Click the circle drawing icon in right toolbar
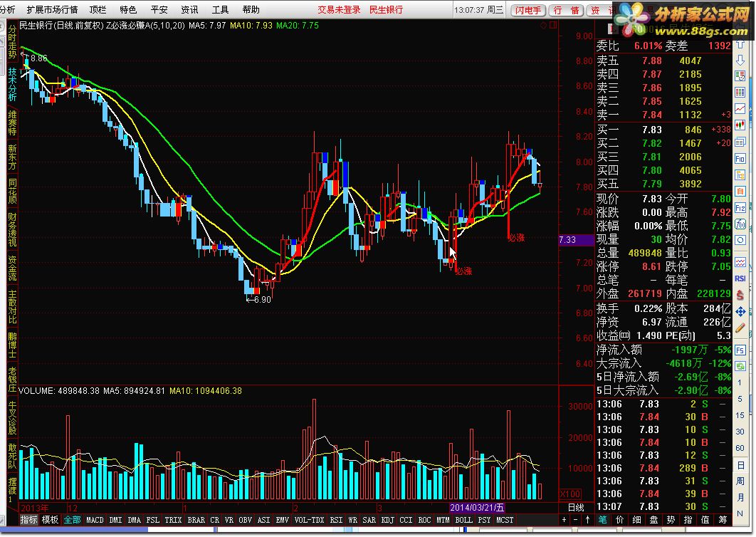The width and height of the screenshot is (756, 537). click(740, 240)
